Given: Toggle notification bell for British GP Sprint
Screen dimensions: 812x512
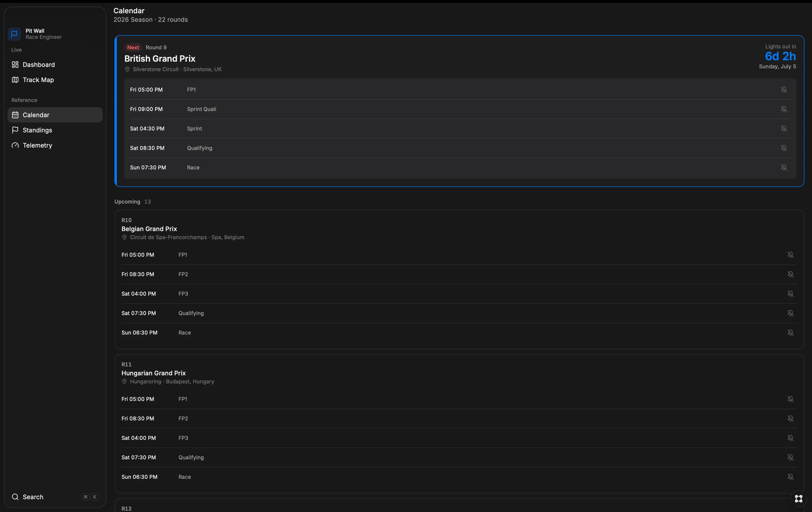Looking at the screenshot, I should (784, 128).
